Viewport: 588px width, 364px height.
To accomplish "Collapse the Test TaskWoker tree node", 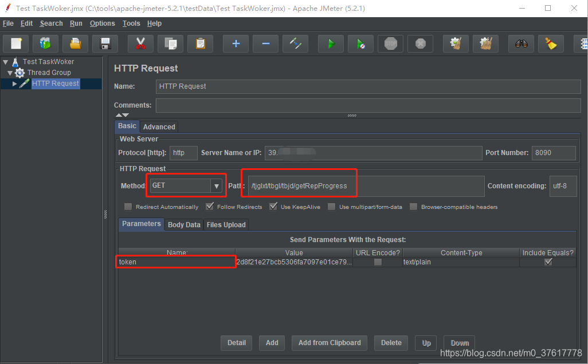I will click(6, 62).
